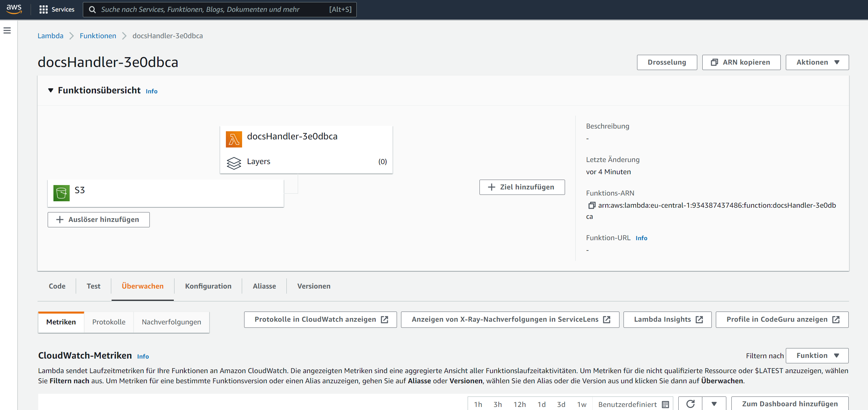Click the Layers stack icon
The width and height of the screenshot is (868, 410).
[x=234, y=163]
